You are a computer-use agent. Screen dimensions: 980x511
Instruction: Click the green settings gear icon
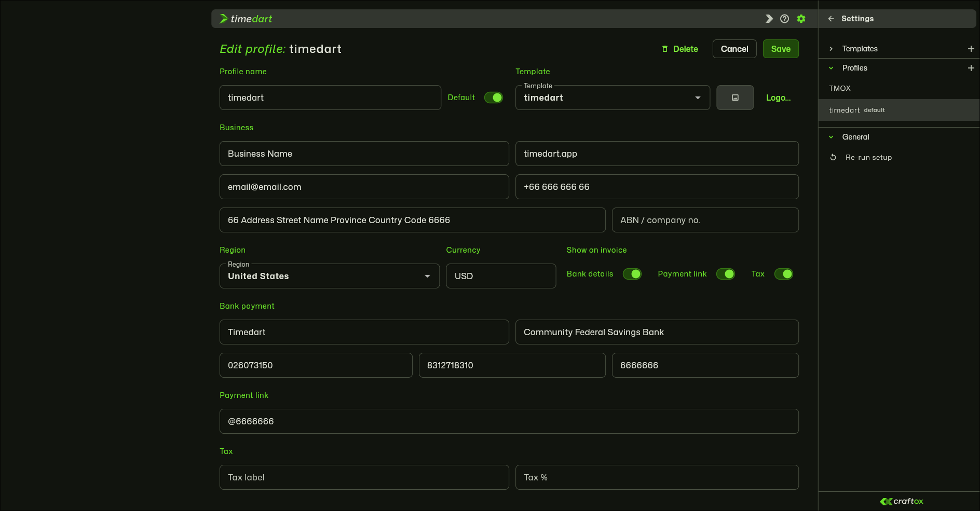click(801, 19)
